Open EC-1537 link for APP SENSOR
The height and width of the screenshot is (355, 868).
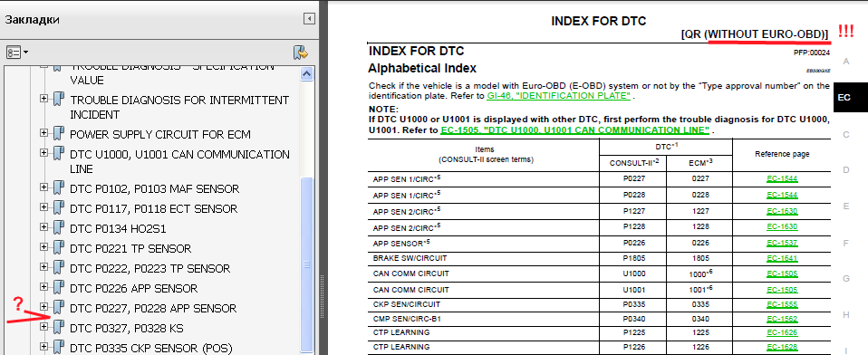[x=782, y=243]
